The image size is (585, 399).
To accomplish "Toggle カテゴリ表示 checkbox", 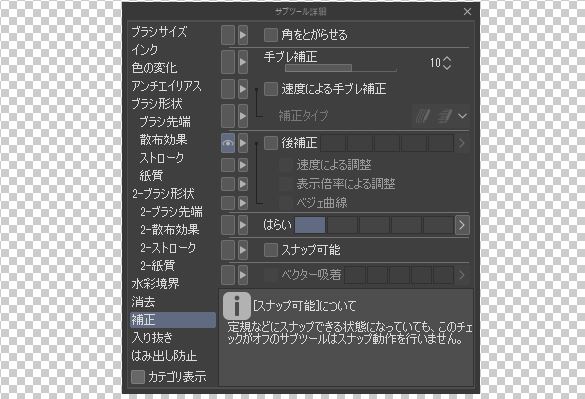I will tap(138, 377).
